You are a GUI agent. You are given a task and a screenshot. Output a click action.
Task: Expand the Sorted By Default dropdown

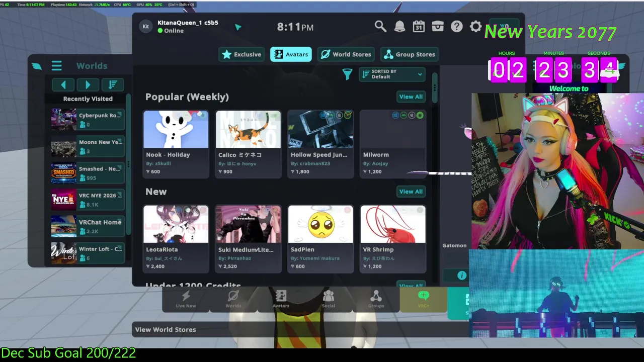click(x=392, y=74)
